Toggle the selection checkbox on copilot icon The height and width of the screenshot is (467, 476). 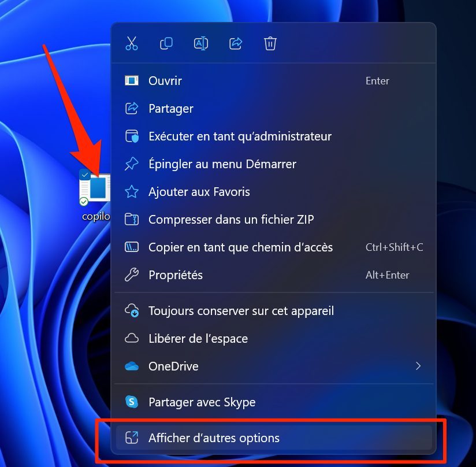coord(85,175)
